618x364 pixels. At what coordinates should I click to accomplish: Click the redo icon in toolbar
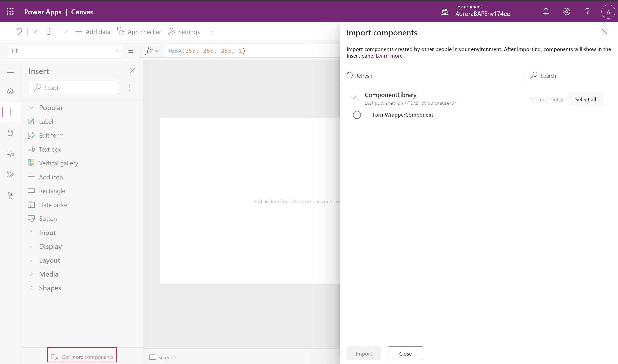pyautogui.click(x=33, y=32)
